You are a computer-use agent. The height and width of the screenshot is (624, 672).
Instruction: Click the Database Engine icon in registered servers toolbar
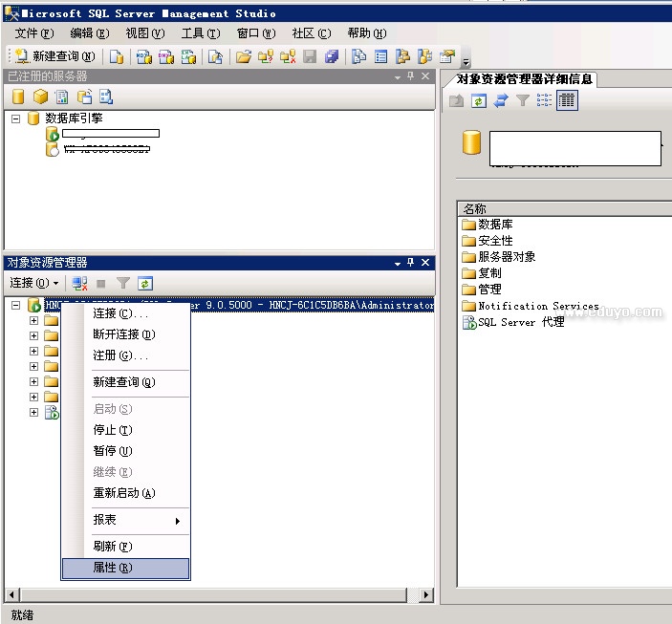pos(18,97)
